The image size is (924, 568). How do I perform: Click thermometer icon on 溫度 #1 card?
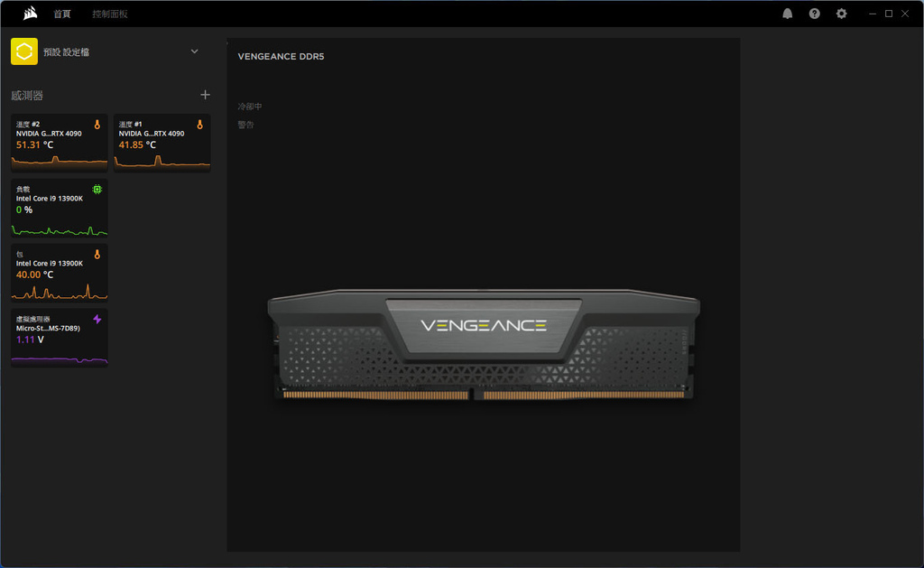199,125
